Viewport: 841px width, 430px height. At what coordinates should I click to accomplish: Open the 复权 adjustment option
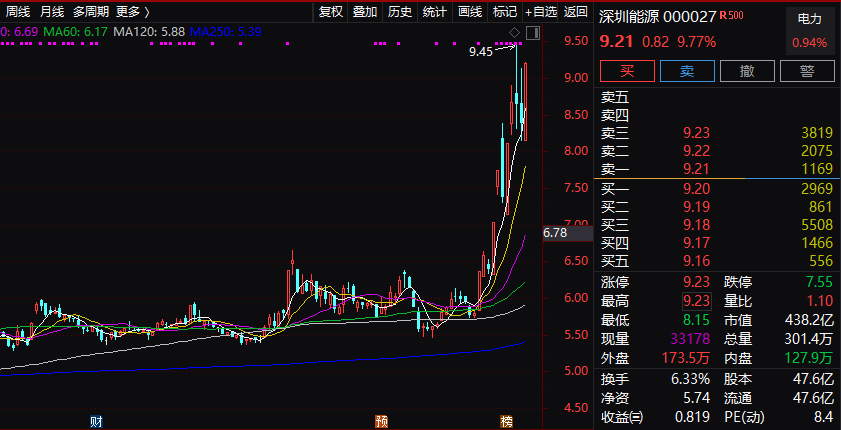330,11
